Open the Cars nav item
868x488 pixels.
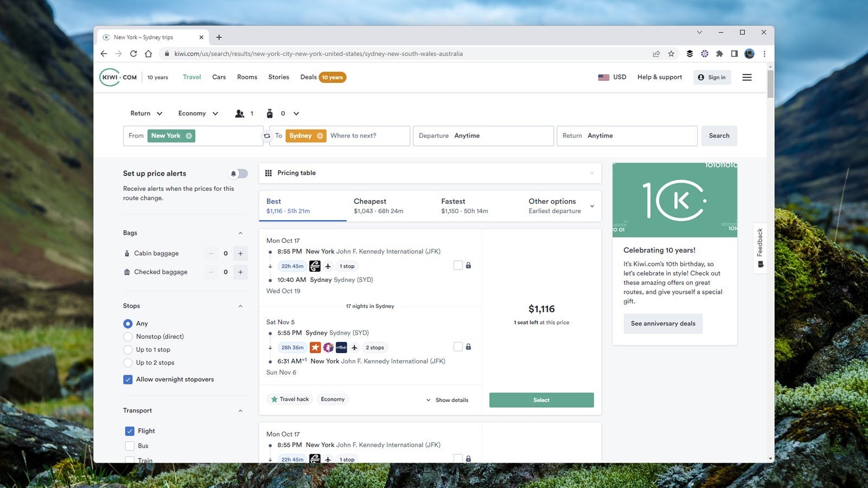click(x=219, y=77)
